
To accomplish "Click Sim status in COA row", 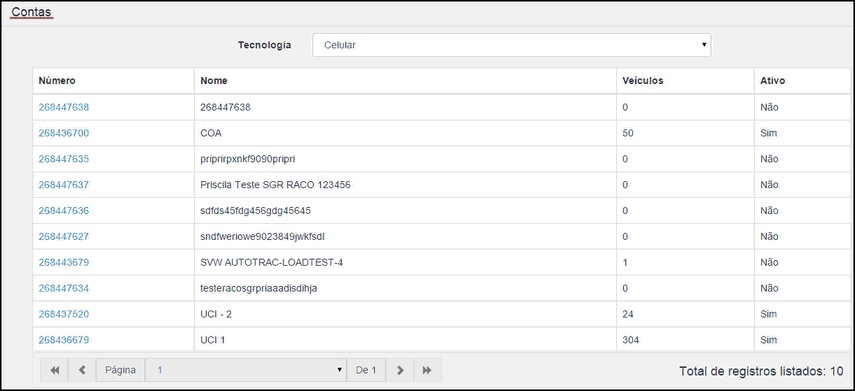I will pyautogui.click(x=769, y=133).
